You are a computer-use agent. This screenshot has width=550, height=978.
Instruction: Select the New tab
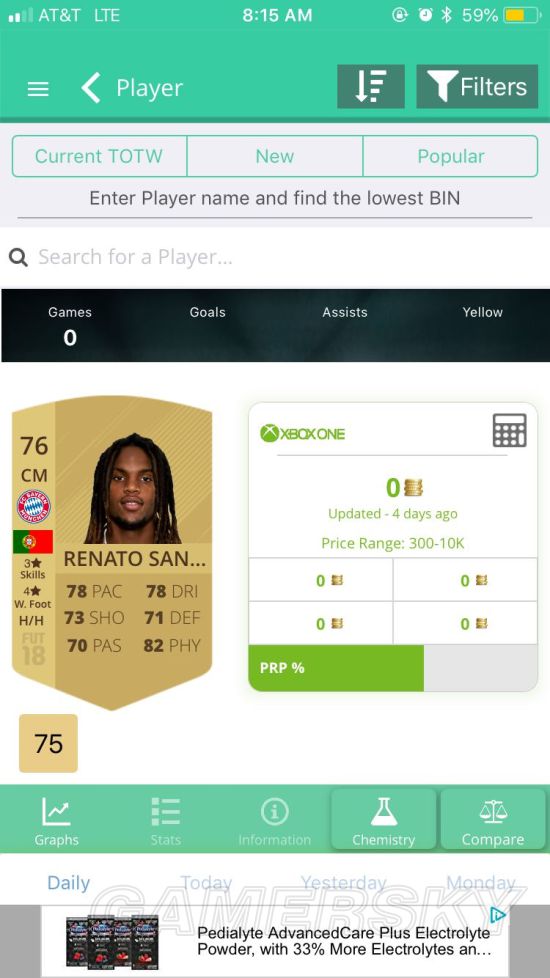point(274,156)
